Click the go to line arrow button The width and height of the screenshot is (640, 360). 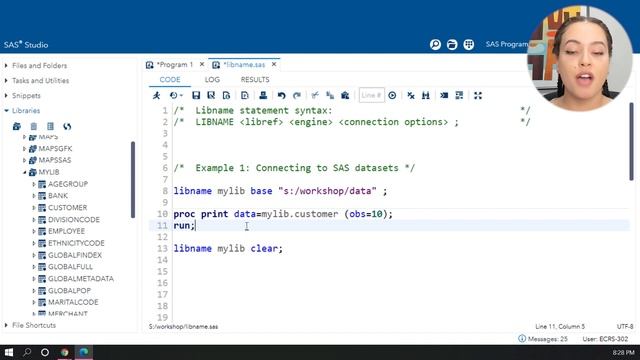coord(392,96)
